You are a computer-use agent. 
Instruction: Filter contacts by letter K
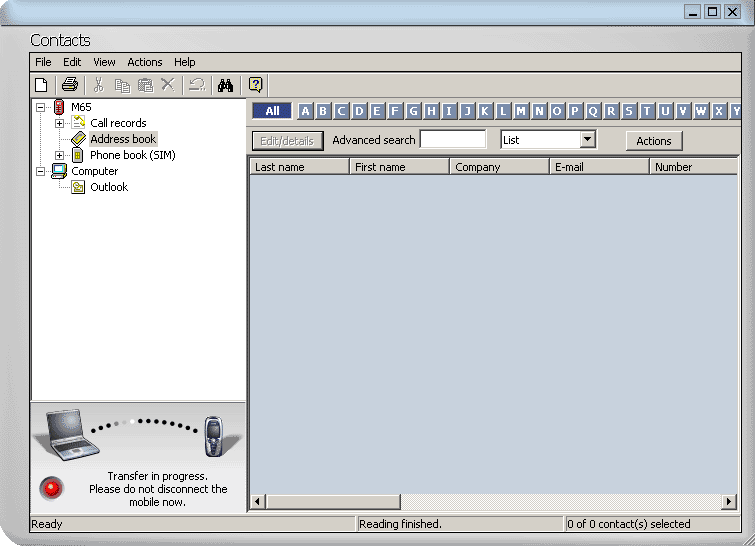(485, 111)
